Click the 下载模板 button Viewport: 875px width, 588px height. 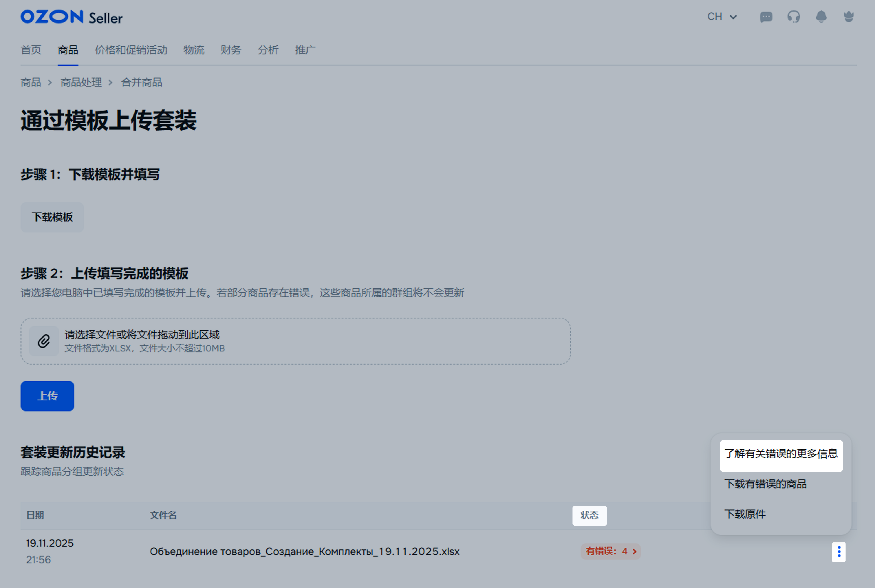click(52, 217)
